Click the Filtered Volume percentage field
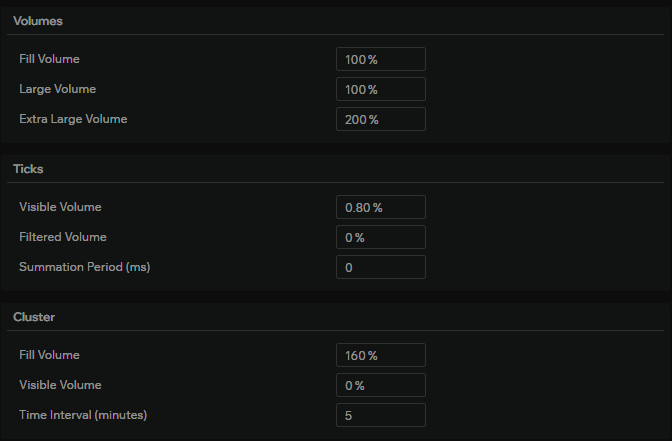672x441 pixels. tap(380, 237)
